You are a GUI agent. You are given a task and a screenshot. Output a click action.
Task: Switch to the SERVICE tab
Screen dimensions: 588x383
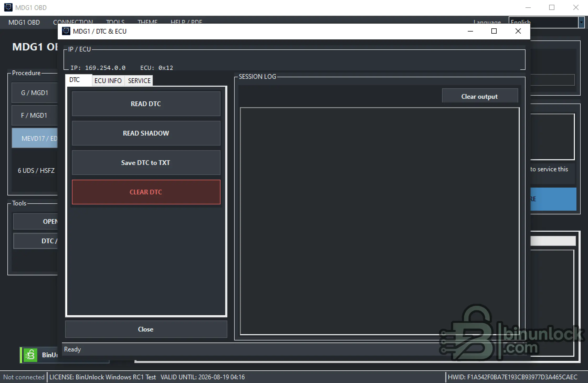click(x=139, y=81)
